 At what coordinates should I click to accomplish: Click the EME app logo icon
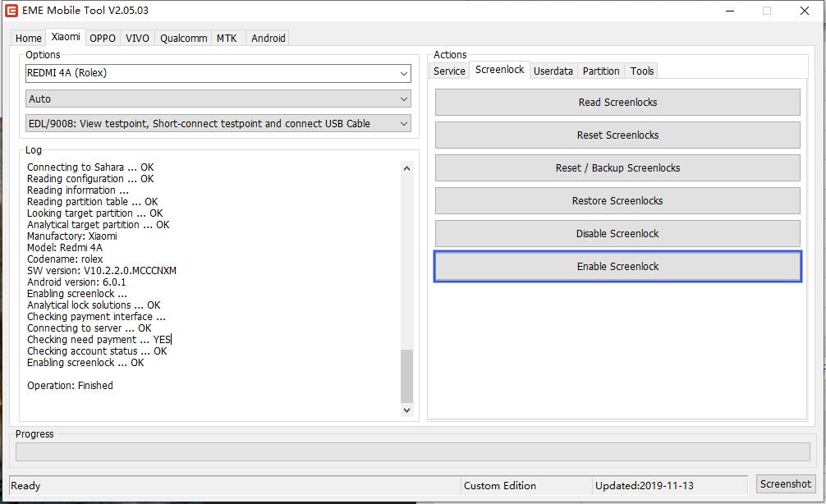[11, 11]
